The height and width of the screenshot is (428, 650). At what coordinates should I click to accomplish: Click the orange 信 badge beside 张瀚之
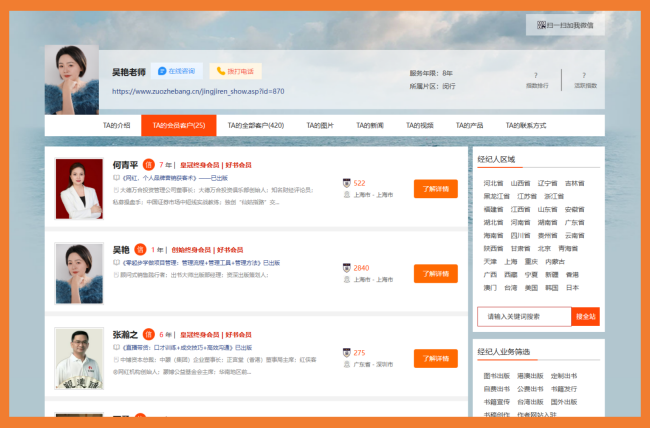tap(149, 334)
